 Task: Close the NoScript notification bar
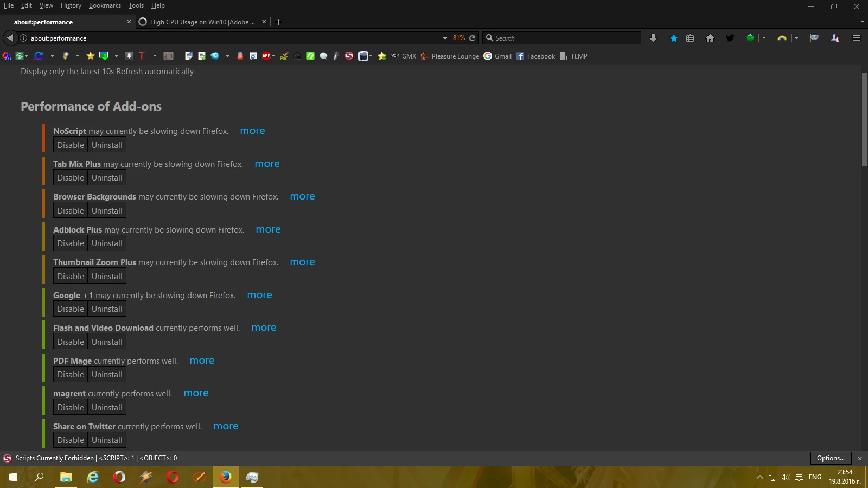859,459
